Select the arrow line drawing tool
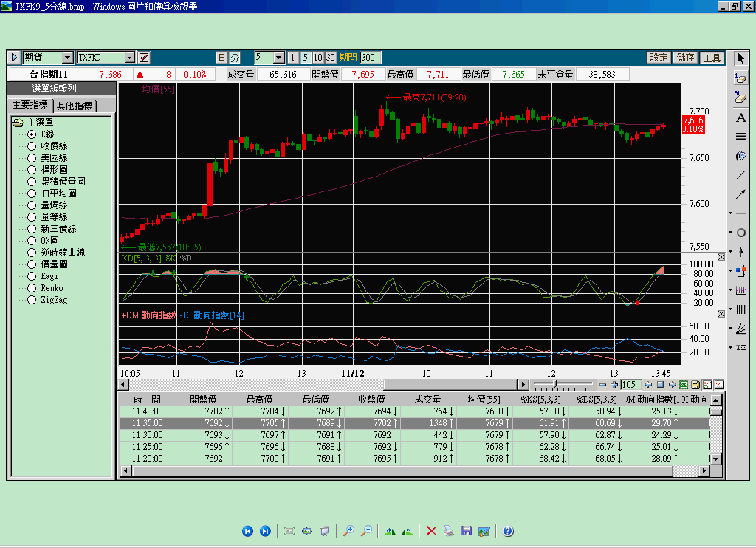Viewport: 756px width, 548px height. click(740, 194)
